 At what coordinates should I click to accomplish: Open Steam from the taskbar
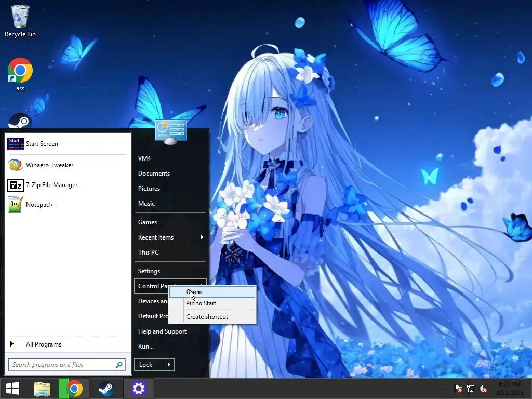coord(106,389)
